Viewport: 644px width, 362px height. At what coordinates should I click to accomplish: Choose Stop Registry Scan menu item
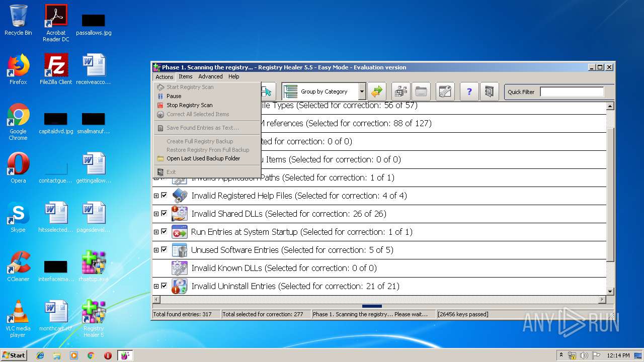pyautogui.click(x=207, y=105)
